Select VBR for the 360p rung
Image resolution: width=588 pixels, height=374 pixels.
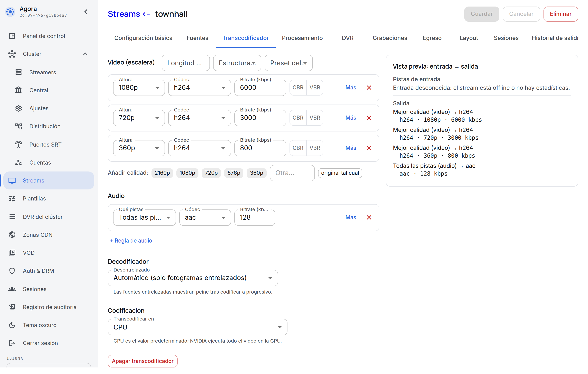click(315, 148)
